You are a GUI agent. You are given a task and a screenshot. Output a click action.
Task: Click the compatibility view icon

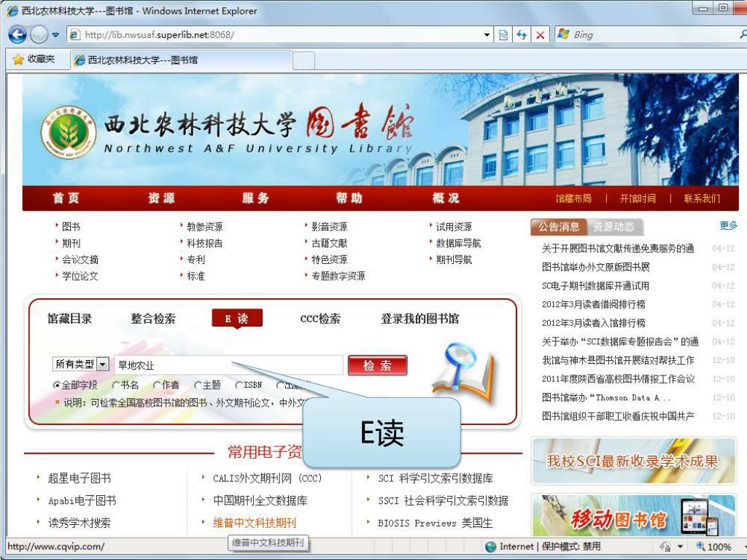click(x=503, y=35)
